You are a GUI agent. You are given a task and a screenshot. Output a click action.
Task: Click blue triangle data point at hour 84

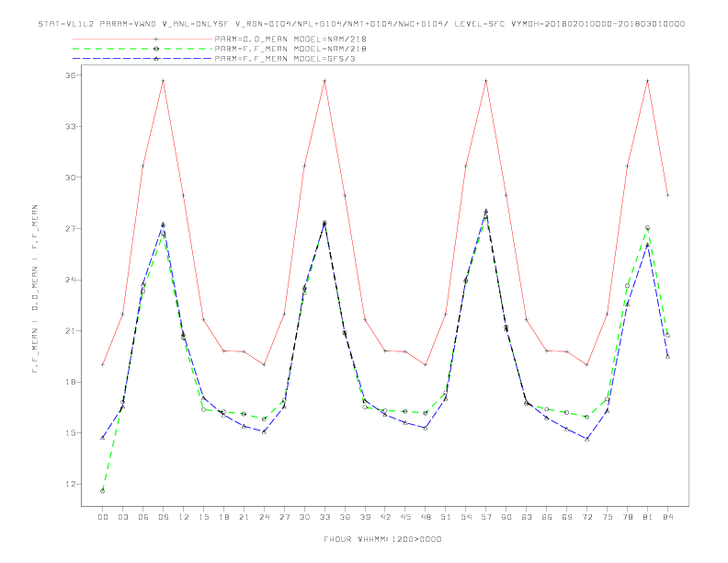tap(667, 357)
